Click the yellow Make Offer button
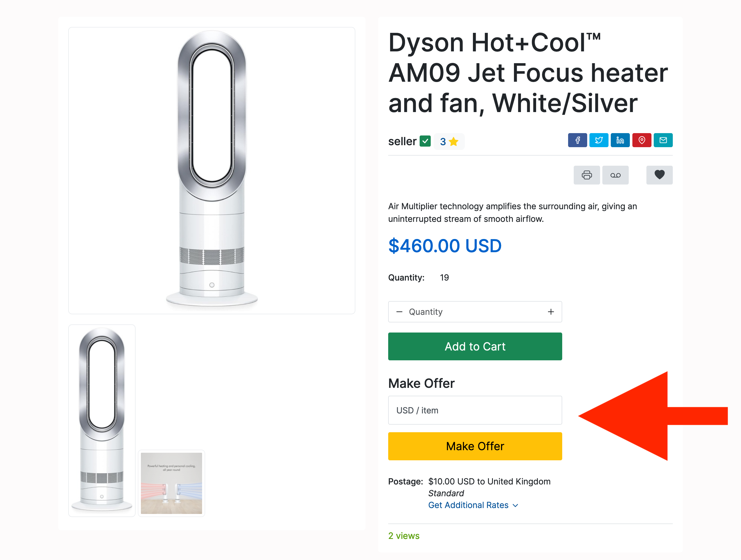 point(475,446)
